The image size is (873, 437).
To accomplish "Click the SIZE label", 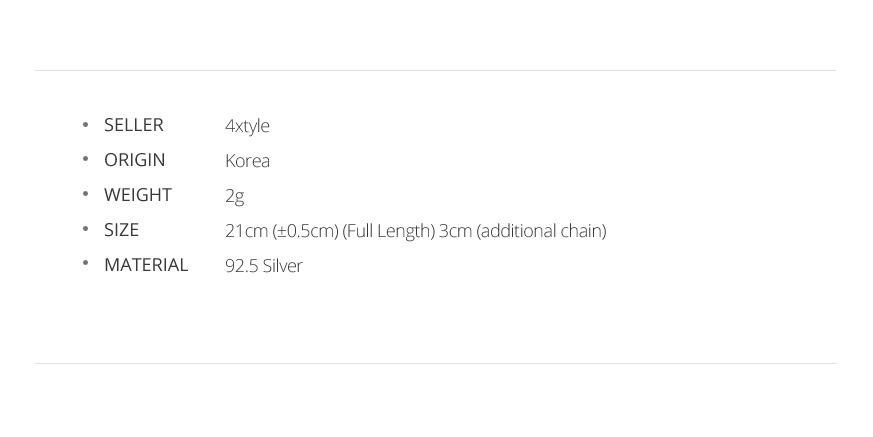I will (121, 230).
